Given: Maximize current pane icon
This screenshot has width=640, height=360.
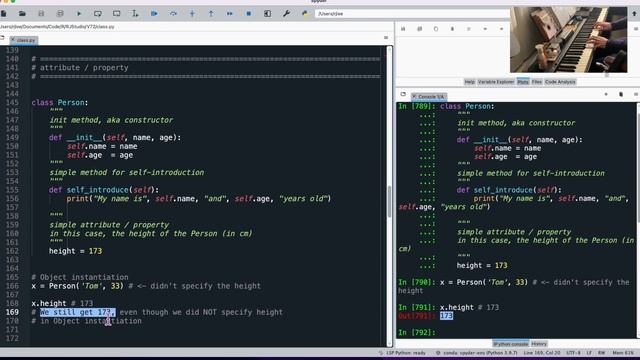Looking at the screenshot, I should tap(267, 13).
